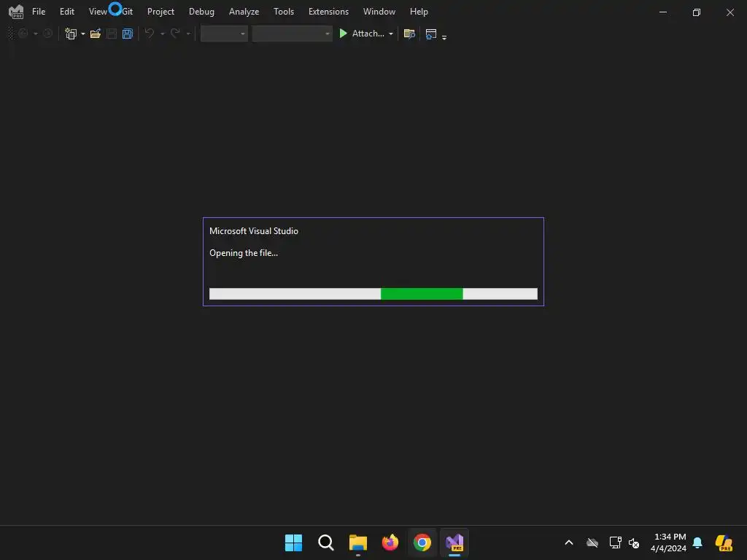Click the Open File toolbar icon
The width and height of the screenshot is (747, 560).
pos(96,34)
